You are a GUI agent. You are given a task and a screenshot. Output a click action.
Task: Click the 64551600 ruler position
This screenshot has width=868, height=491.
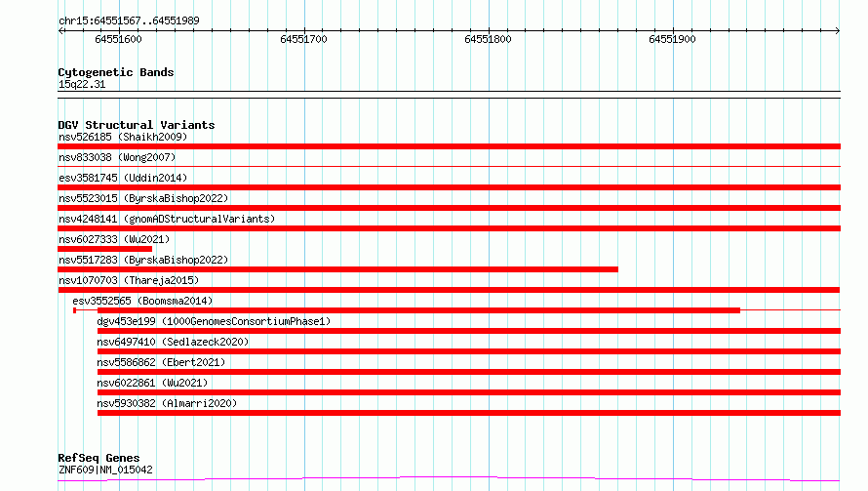coord(118,39)
